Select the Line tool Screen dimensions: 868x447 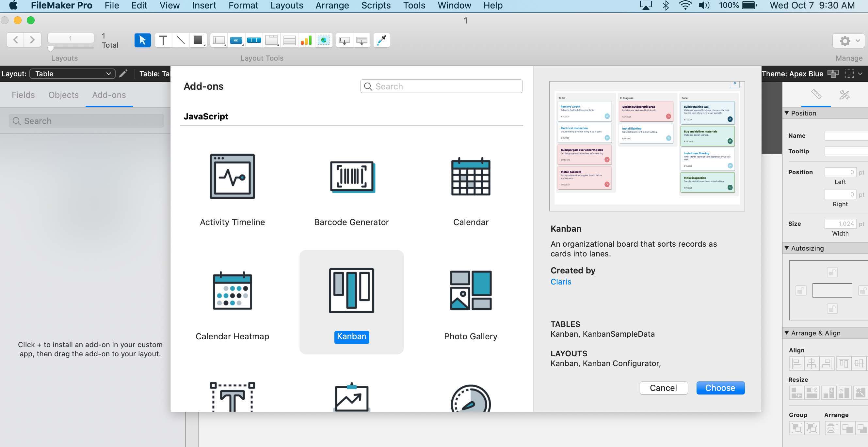tap(181, 40)
